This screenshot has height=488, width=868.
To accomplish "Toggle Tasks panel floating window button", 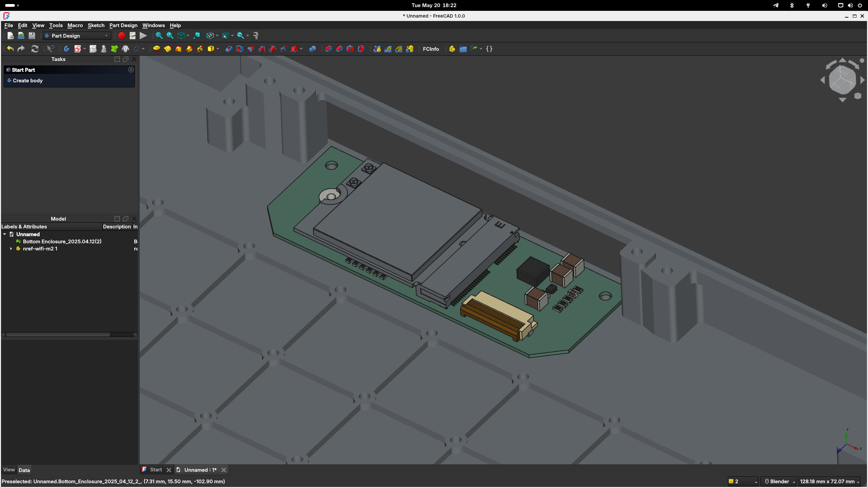I will pos(125,59).
